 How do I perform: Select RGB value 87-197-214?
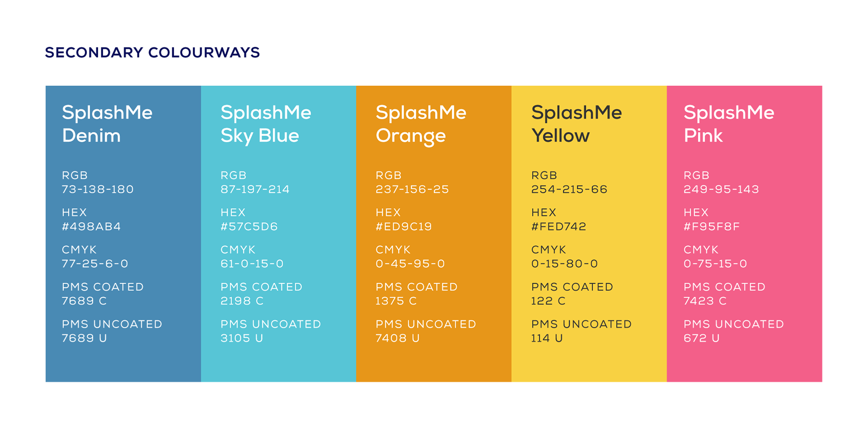pyautogui.click(x=255, y=189)
